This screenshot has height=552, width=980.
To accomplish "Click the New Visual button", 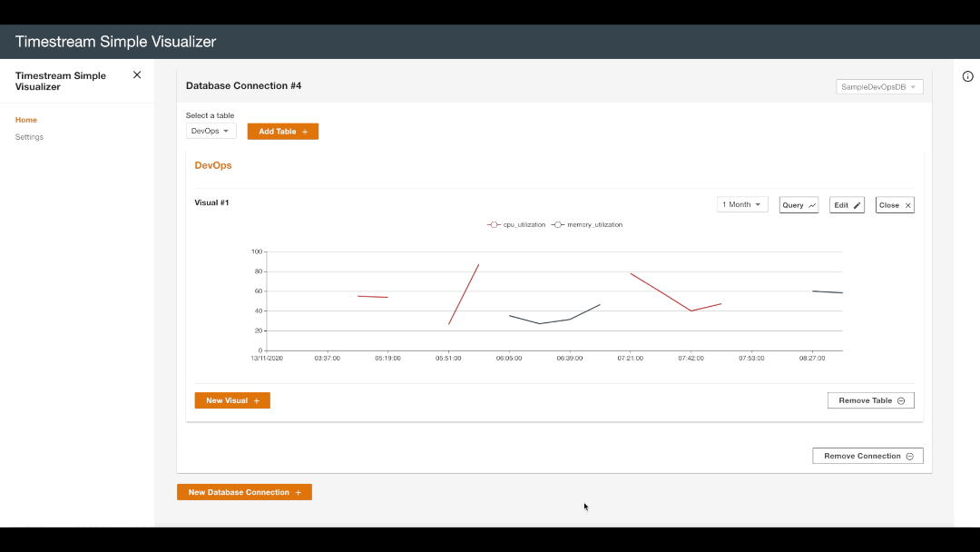I will (x=232, y=400).
